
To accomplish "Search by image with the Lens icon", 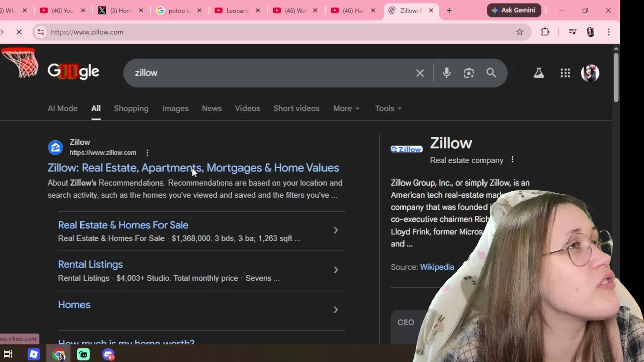I will pos(469,73).
